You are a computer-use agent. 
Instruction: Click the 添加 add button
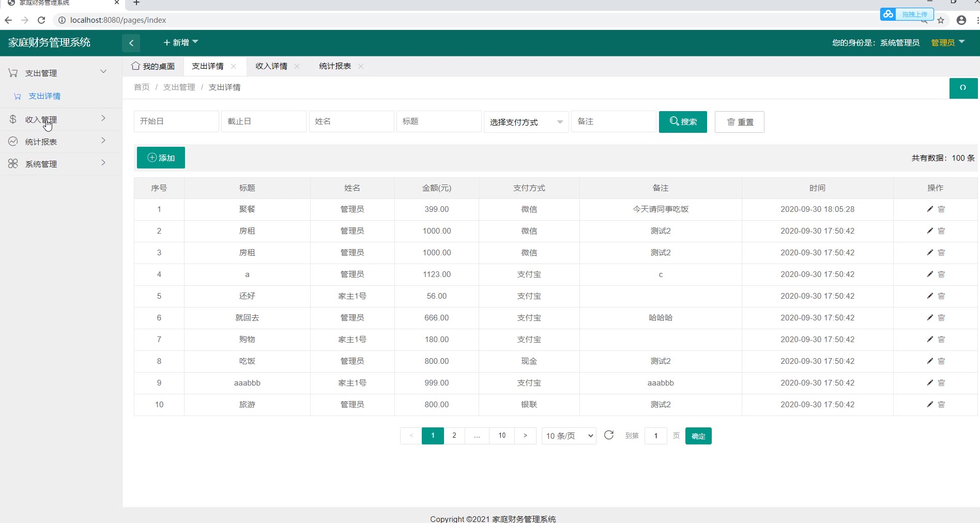161,158
